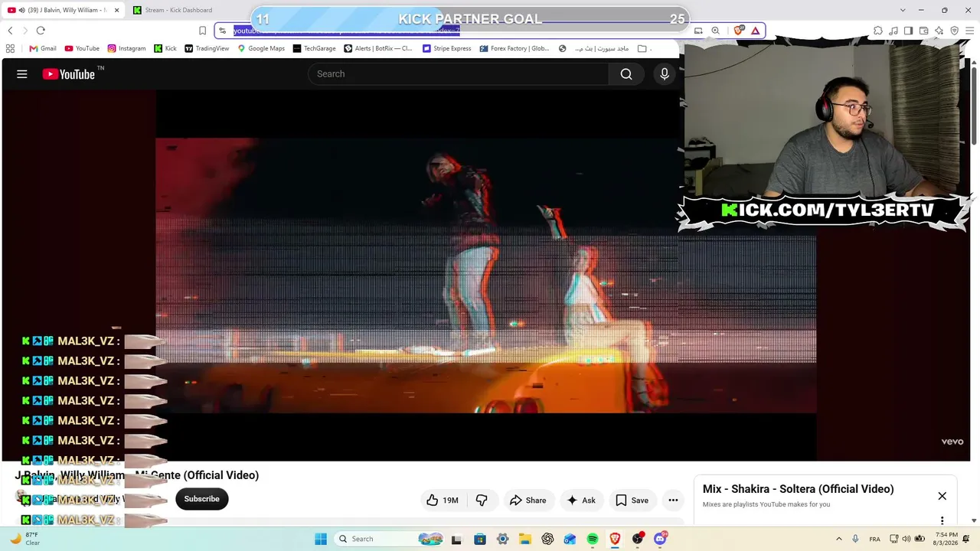Open the Brave Wallet icon
This screenshot has height=551, width=980.
[924, 31]
